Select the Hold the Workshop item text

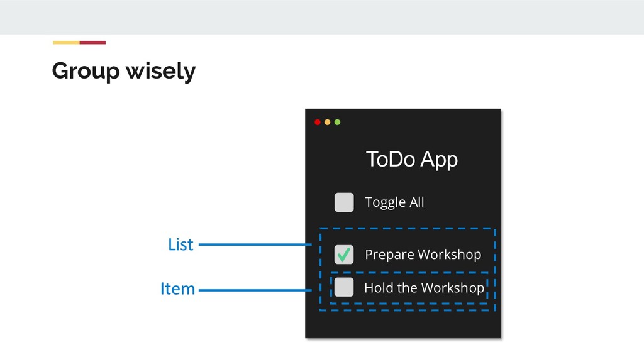point(424,288)
